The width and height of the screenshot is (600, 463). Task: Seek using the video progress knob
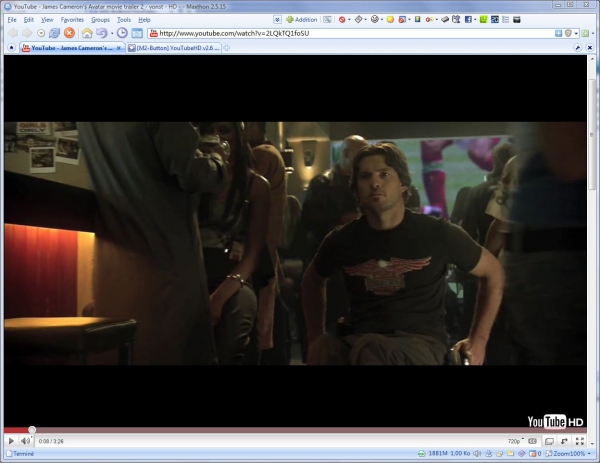[x=32, y=430]
